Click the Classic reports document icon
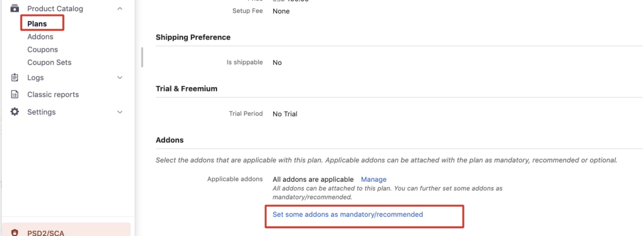 coord(15,94)
